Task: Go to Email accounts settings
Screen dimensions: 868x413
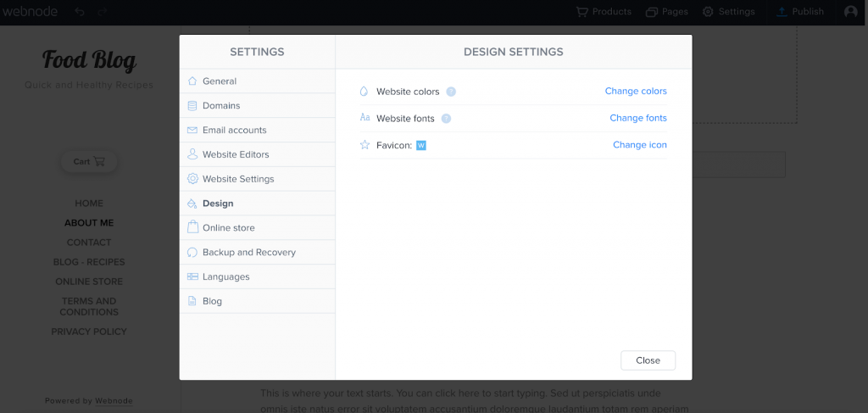Action: (x=234, y=131)
